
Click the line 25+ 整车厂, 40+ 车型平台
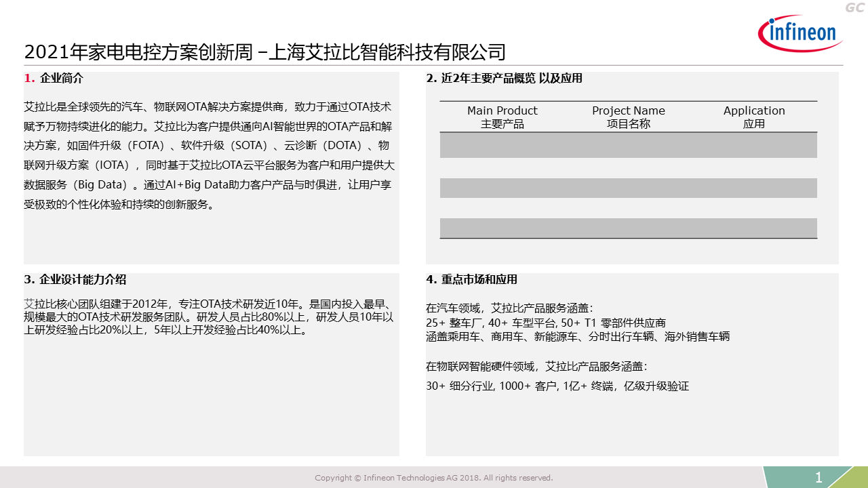(546, 323)
